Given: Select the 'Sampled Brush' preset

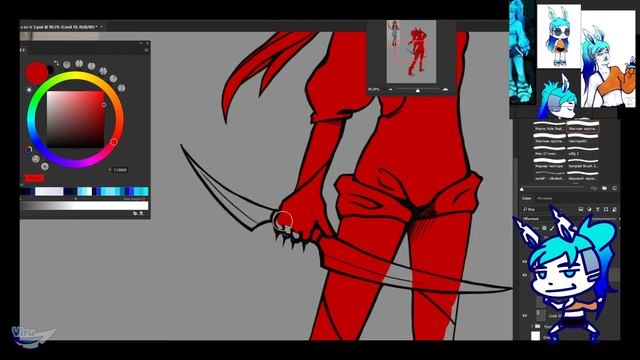Looking at the screenshot, I should 583,164.
